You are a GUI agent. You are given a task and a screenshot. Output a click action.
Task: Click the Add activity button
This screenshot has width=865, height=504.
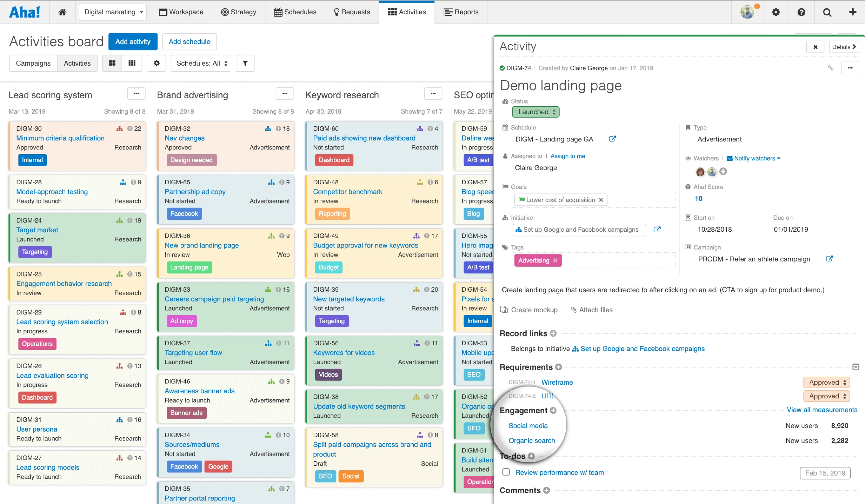(x=133, y=41)
